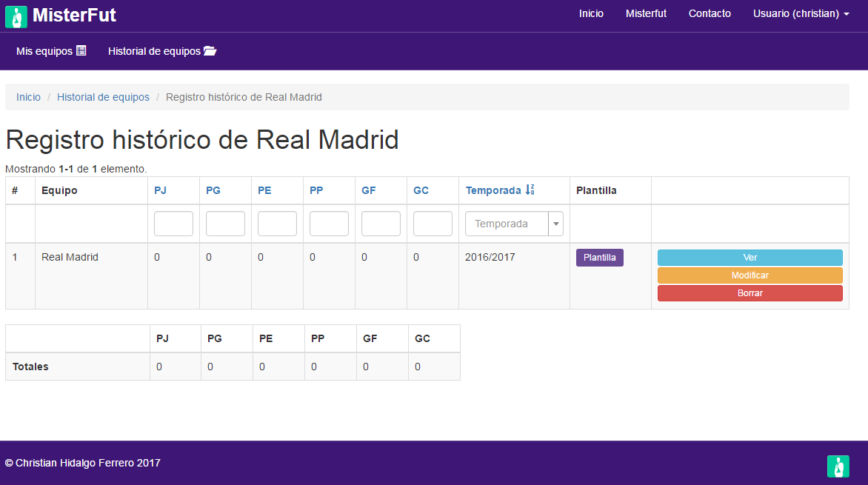
Task: Click the Equipo column header
Action: click(59, 190)
